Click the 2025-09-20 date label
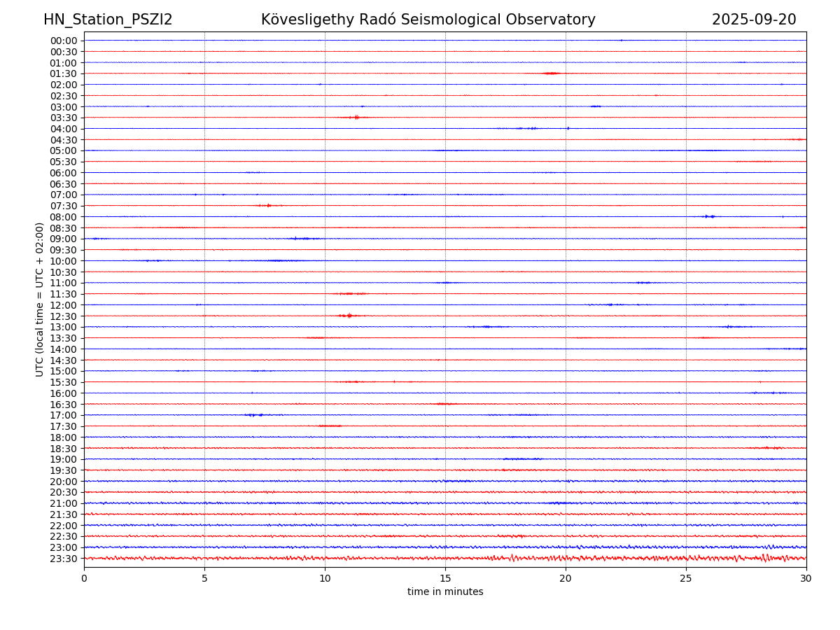 pos(753,20)
